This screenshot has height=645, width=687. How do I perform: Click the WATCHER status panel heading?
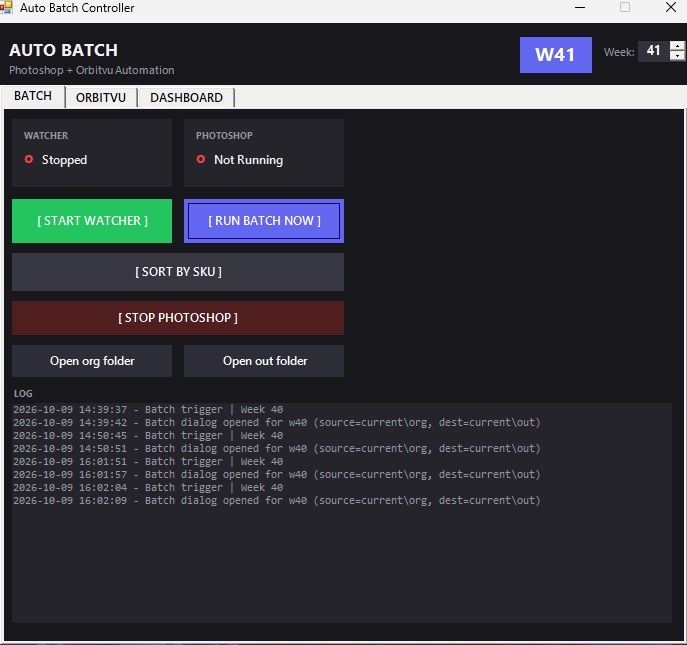coord(46,135)
